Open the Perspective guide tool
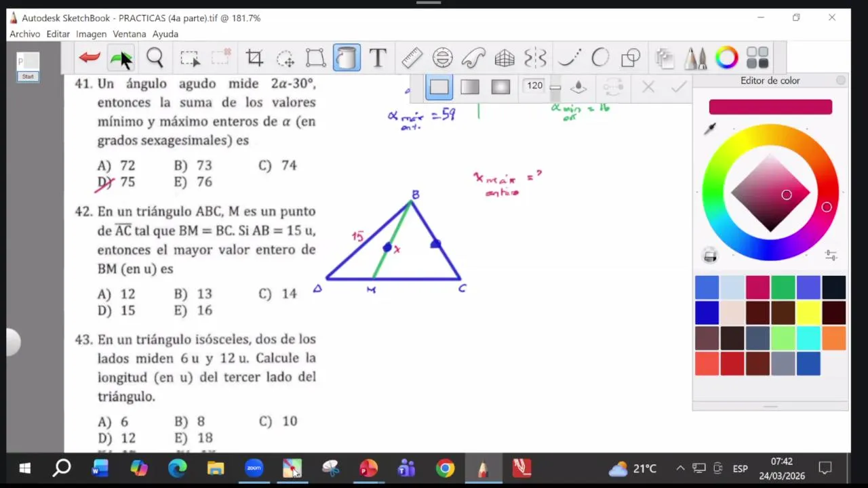 tap(505, 58)
